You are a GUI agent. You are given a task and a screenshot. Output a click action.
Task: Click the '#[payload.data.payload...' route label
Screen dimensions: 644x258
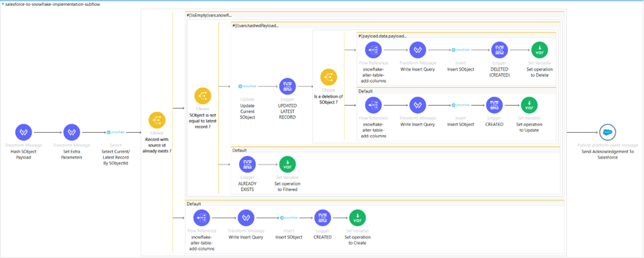(x=382, y=36)
